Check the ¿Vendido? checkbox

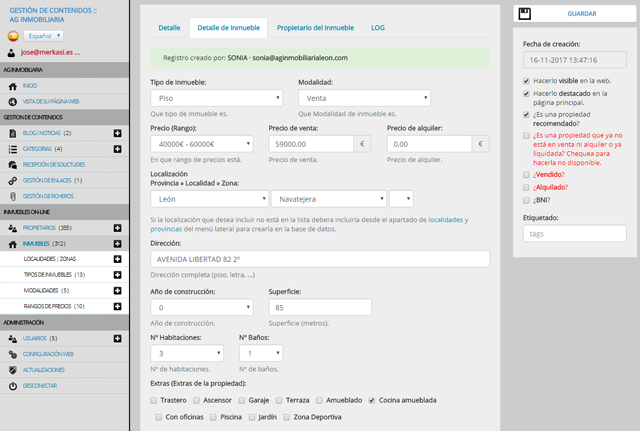coord(526,175)
